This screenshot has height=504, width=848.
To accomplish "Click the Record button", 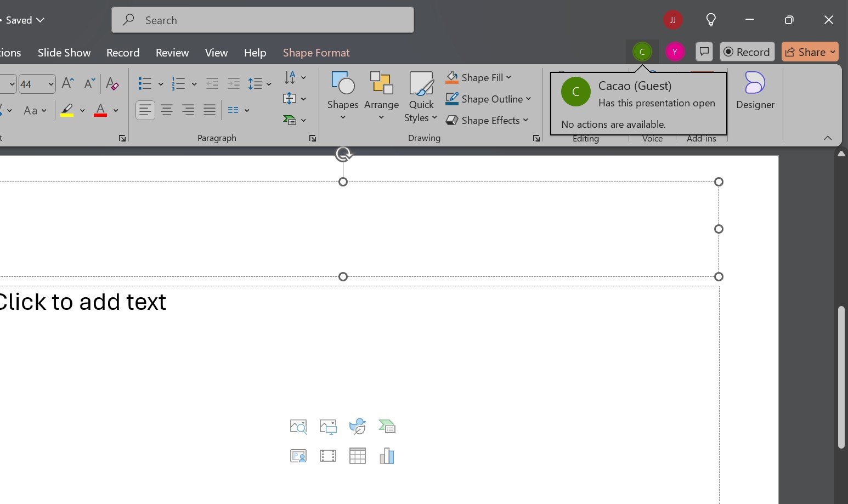I will click(x=747, y=52).
